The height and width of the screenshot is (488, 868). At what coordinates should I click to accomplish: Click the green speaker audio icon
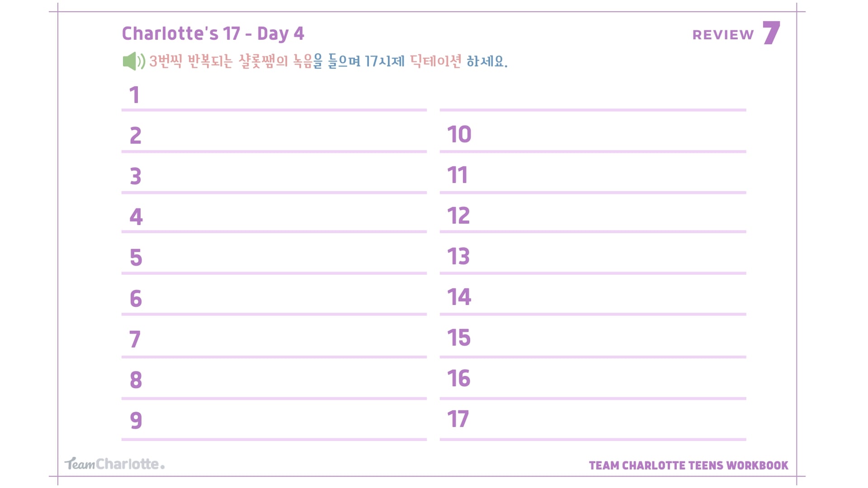point(134,61)
